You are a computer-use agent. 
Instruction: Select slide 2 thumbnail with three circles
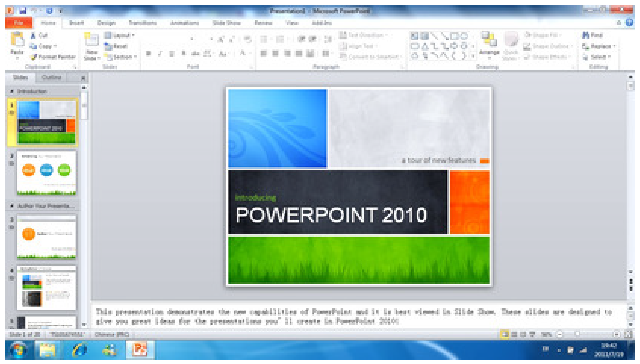pyautogui.click(x=47, y=173)
